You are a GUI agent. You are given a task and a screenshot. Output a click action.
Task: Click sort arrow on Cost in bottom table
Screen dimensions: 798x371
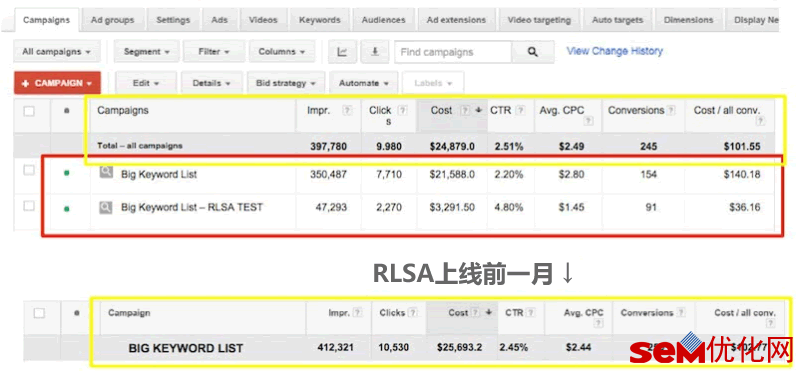click(x=489, y=313)
